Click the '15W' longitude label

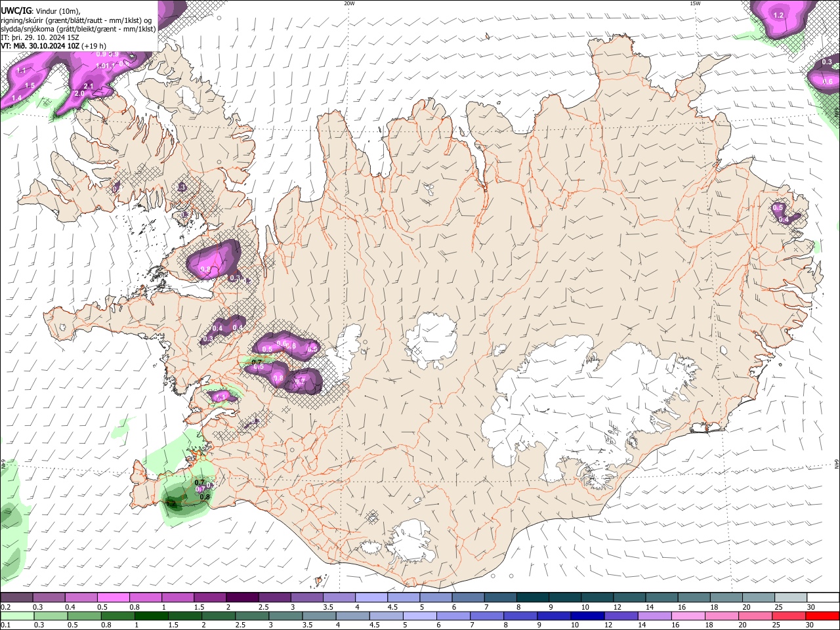pyautogui.click(x=695, y=3)
